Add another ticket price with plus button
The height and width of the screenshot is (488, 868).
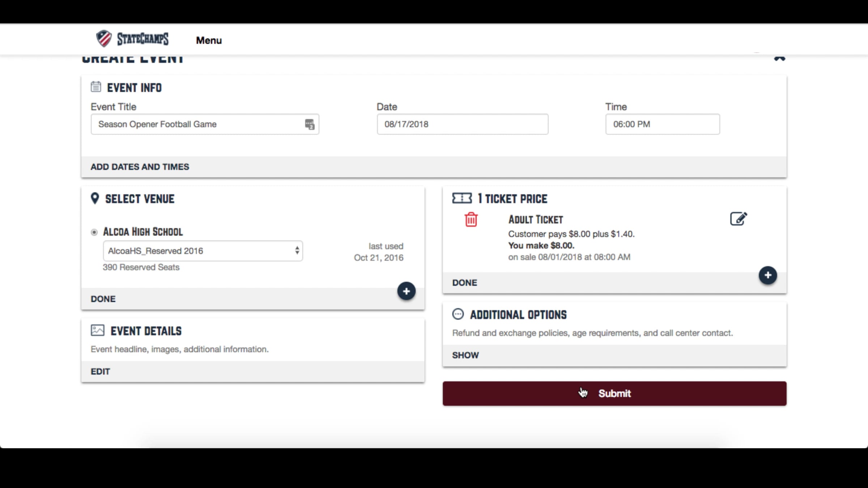click(x=767, y=275)
